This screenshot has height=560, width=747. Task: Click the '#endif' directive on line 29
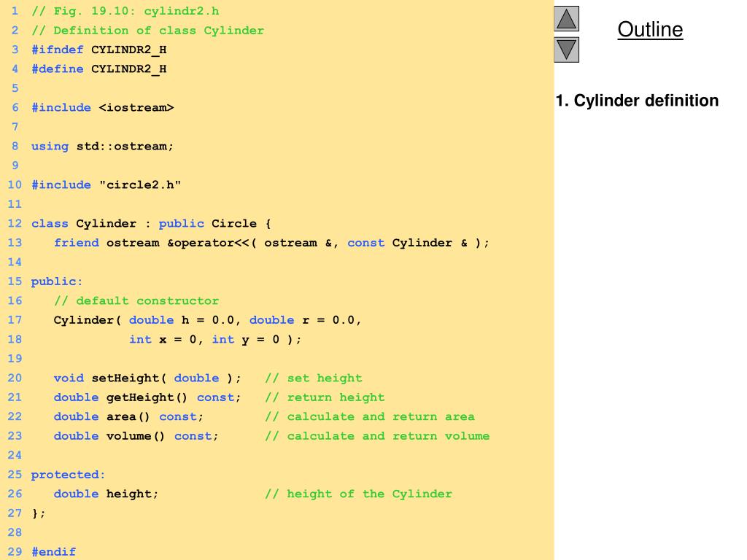click(53, 552)
